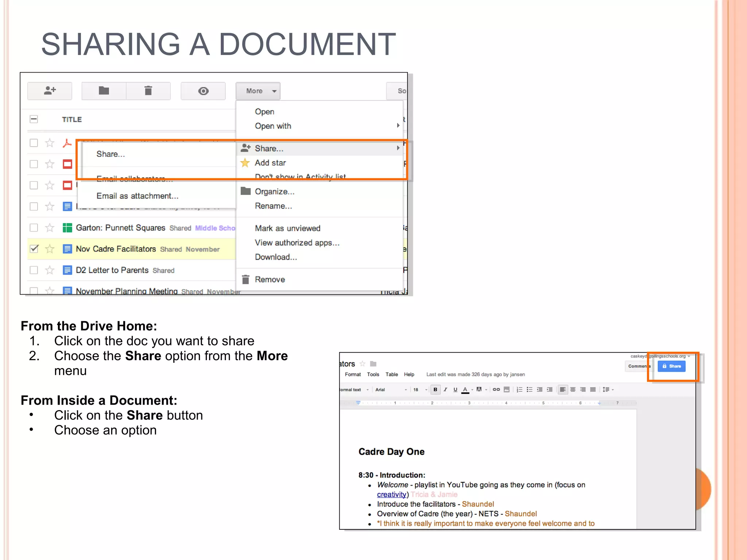Click the creativity hyperlink
Viewport: 747px width, 560px height.
(x=391, y=494)
